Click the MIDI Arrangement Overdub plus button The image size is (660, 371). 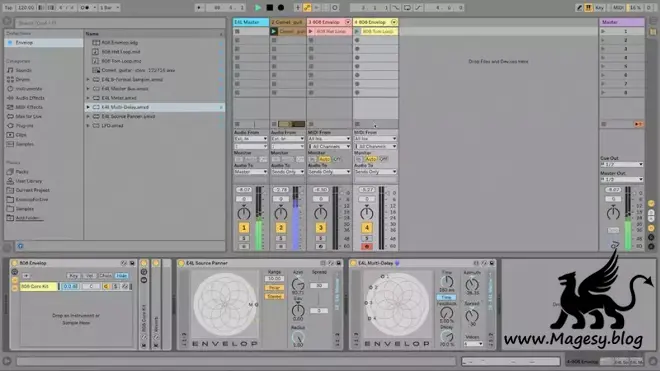point(298,8)
